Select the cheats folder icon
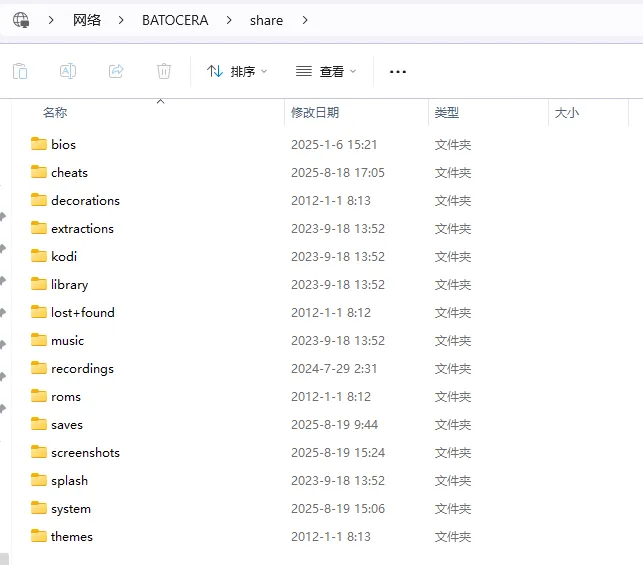 [x=39, y=172]
